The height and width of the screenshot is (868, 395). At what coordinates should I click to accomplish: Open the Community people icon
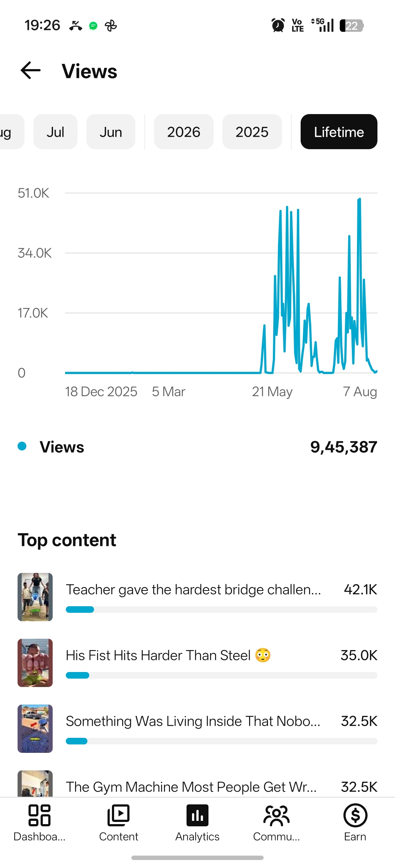(x=276, y=816)
